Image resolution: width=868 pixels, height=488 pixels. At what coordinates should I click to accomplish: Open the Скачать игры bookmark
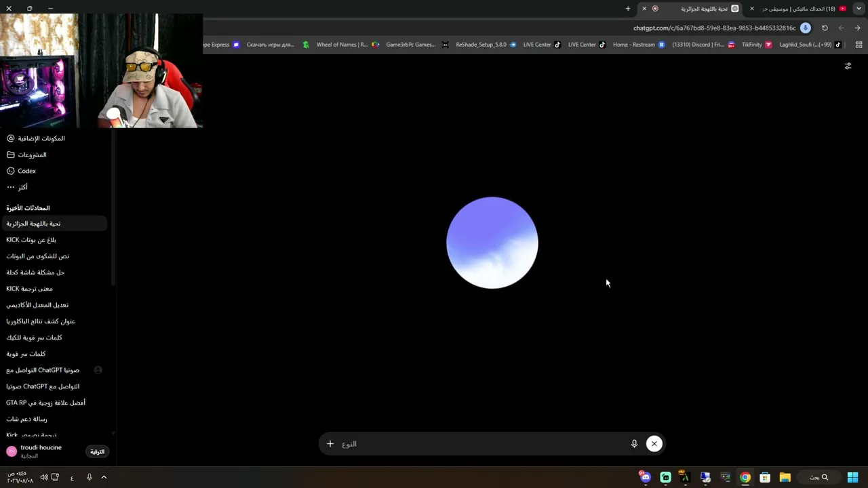(x=277, y=45)
